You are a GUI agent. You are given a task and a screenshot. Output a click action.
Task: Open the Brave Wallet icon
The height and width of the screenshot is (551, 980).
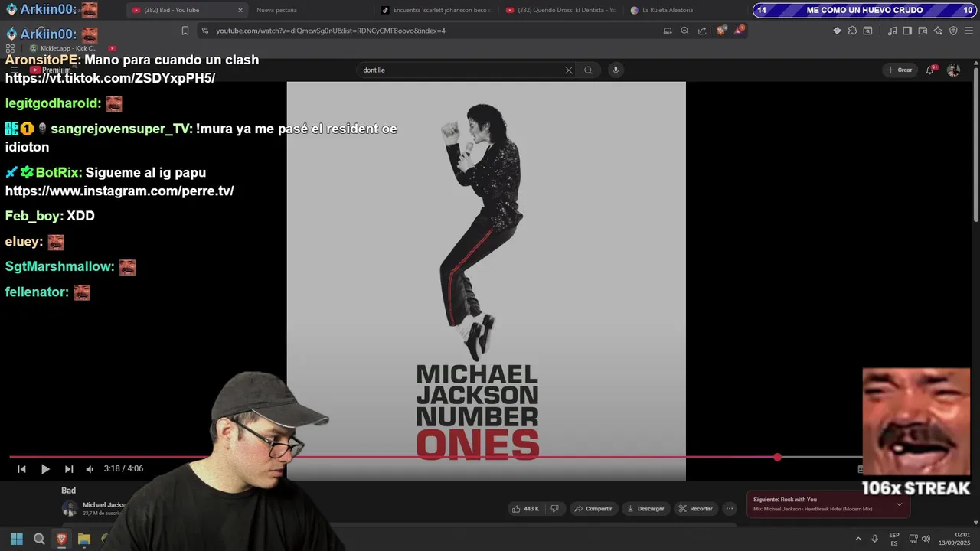click(x=923, y=31)
